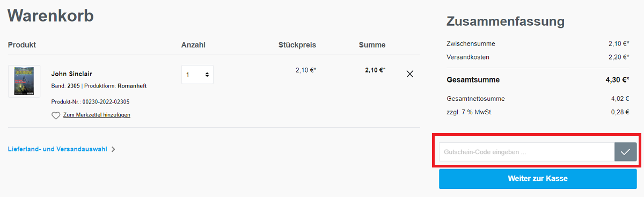
Task: Click the Versandkosten label
Action: 468,57
